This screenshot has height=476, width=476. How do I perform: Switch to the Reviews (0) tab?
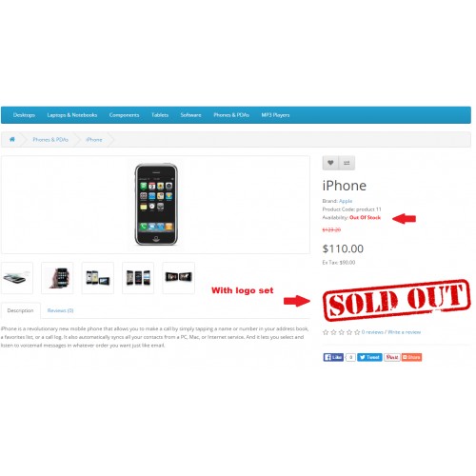point(60,310)
